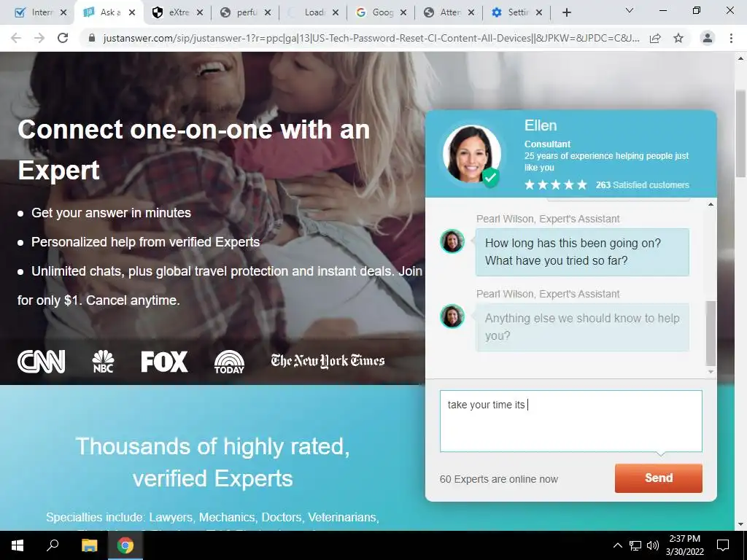Image resolution: width=747 pixels, height=560 pixels.
Task: Click Pearl Wilson avatar beside 'Anything else' message
Action: (x=452, y=316)
